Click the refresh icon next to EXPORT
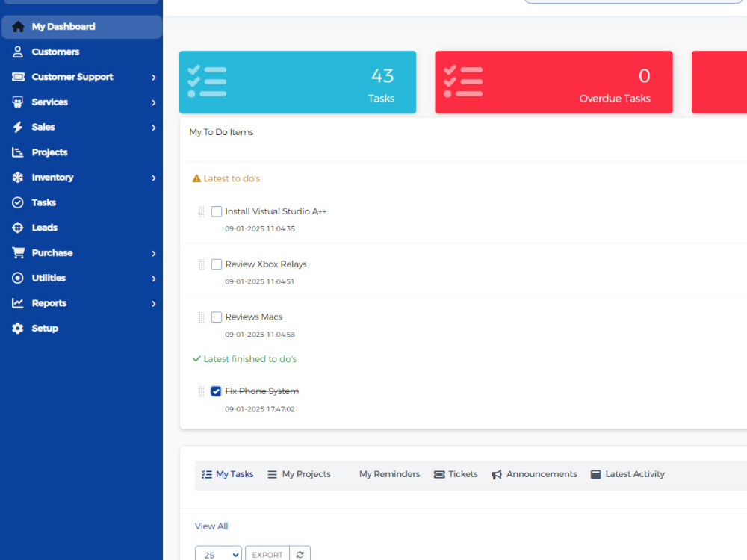Viewport: 747px width, 560px height. point(300,554)
